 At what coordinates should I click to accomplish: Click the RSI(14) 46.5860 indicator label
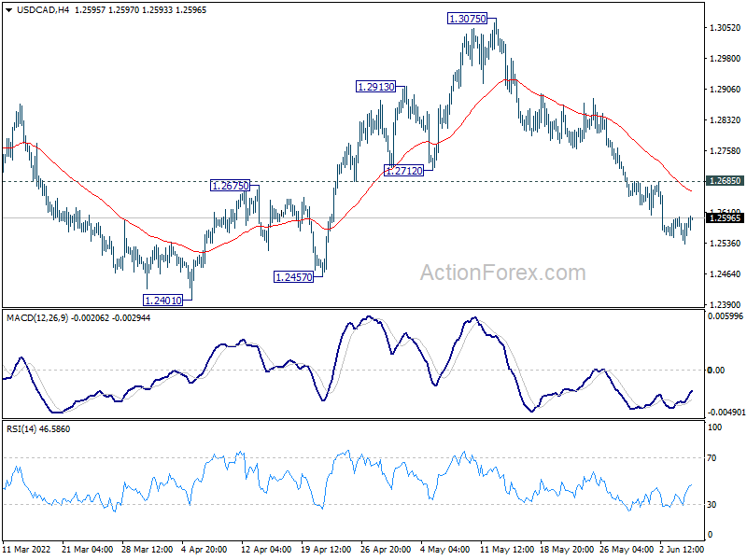coord(38,429)
